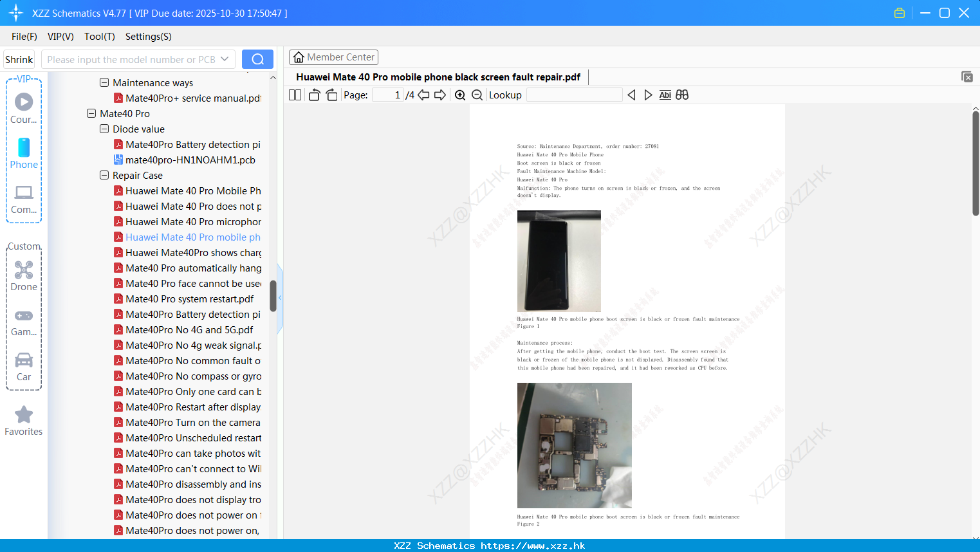This screenshot has height=552, width=980.
Task: Open the Settings(S) menu
Action: (149, 36)
